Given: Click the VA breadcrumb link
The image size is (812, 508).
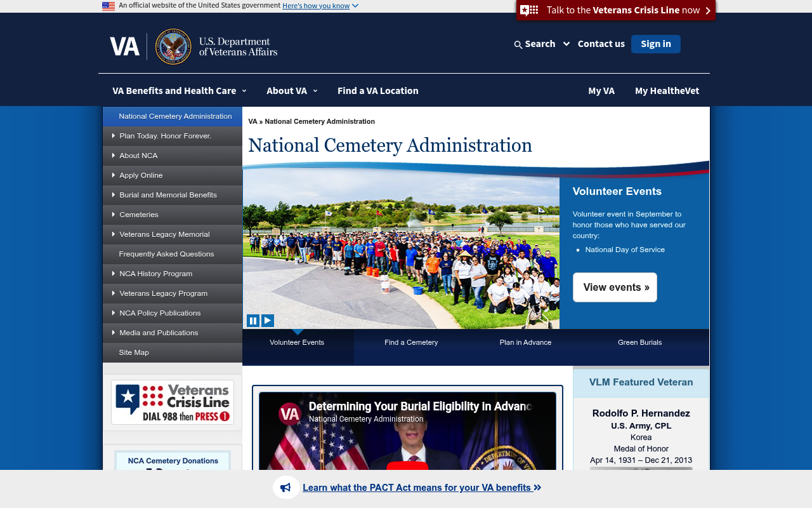Looking at the screenshot, I should pos(252,121).
